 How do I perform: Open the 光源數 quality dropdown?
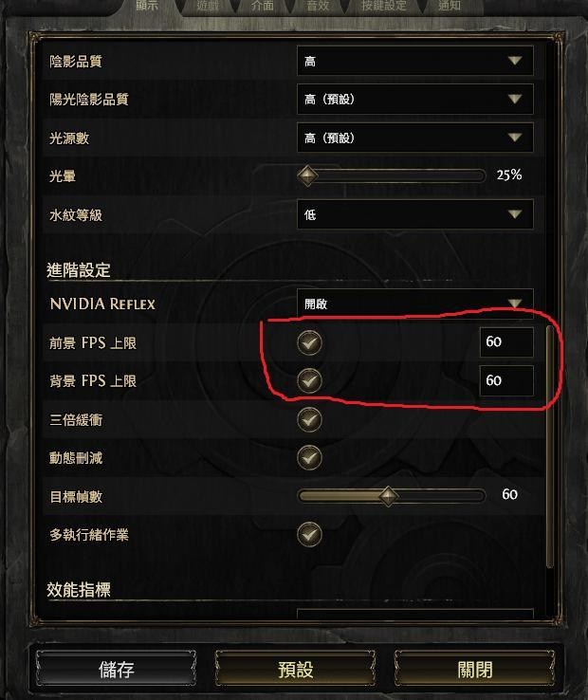414,138
